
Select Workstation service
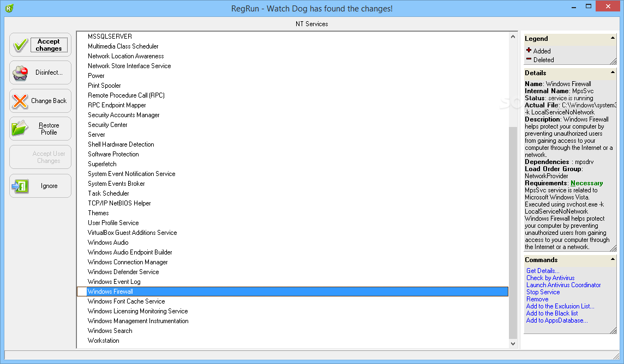[104, 341]
